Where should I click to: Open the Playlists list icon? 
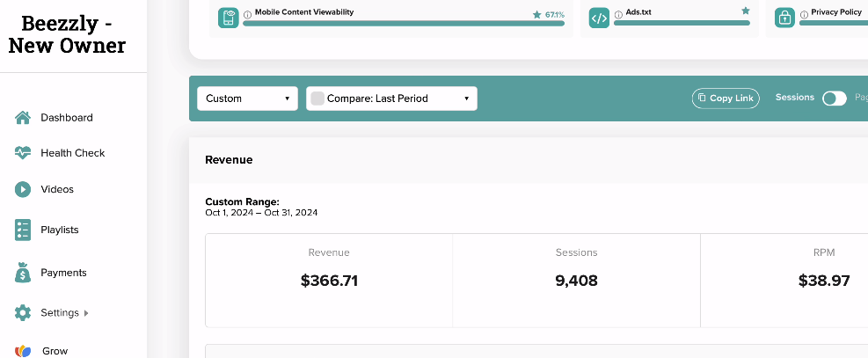tap(23, 230)
